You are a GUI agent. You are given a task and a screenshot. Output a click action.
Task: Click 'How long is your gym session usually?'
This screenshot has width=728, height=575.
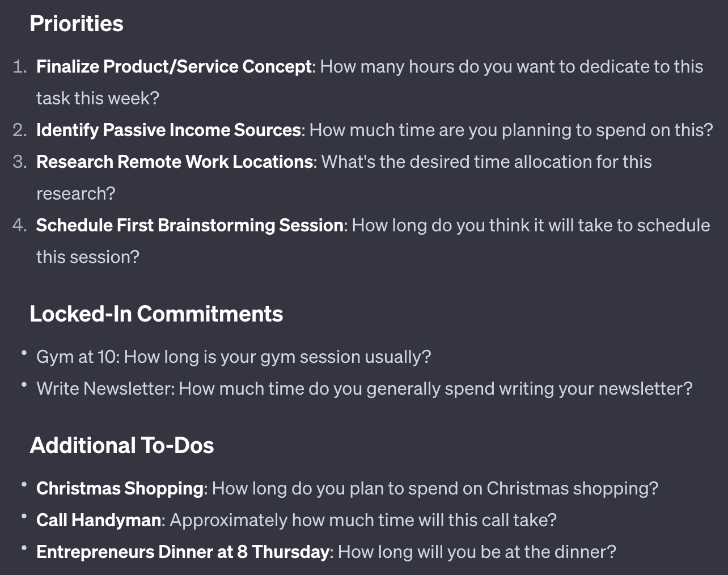(277, 357)
